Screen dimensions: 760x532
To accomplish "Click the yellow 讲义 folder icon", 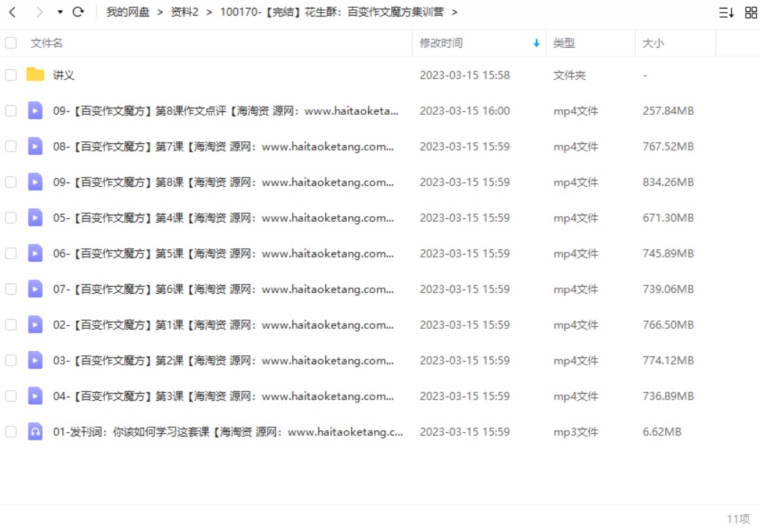I will coord(35,75).
